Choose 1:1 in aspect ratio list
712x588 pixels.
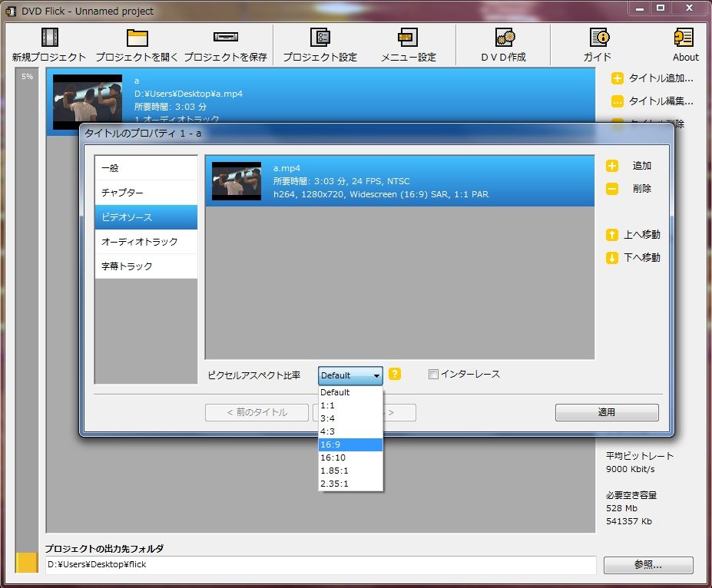point(350,405)
